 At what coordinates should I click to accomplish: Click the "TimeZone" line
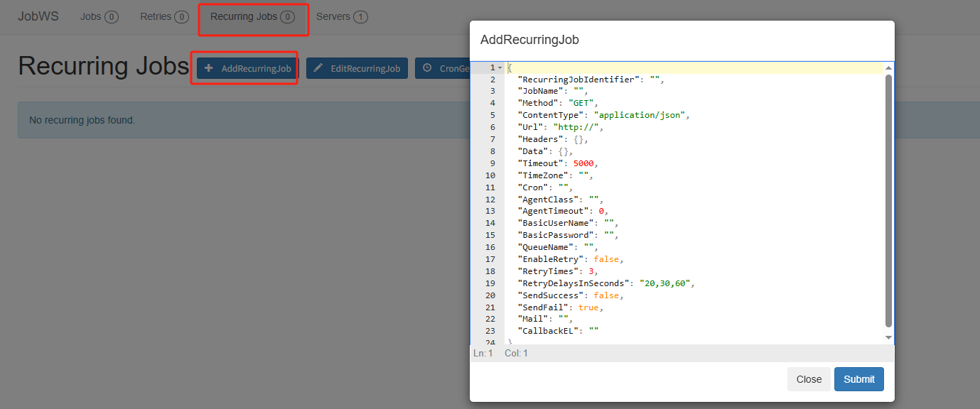click(556, 175)
